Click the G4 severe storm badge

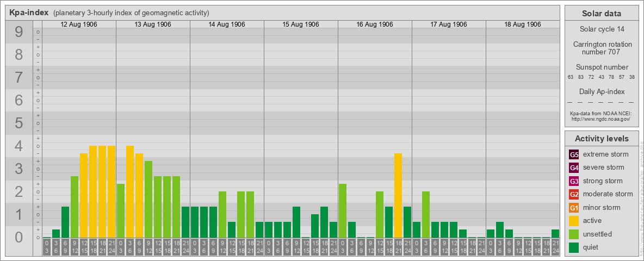coord(574,167)
